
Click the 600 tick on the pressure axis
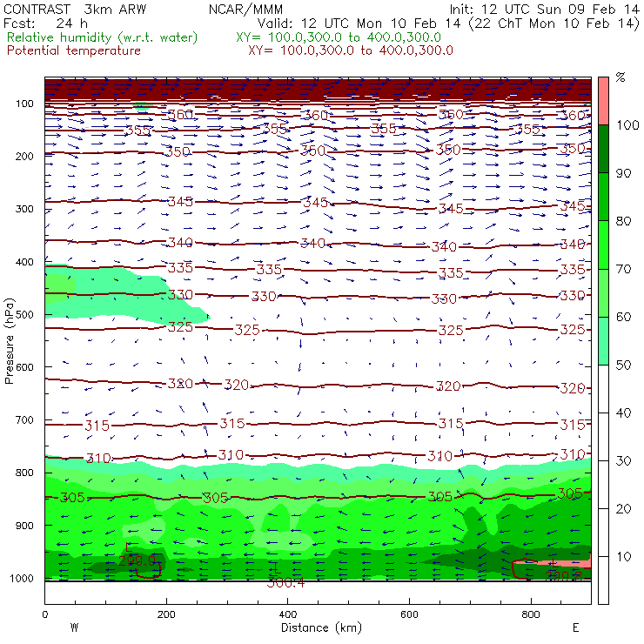[x=24, y=367]
